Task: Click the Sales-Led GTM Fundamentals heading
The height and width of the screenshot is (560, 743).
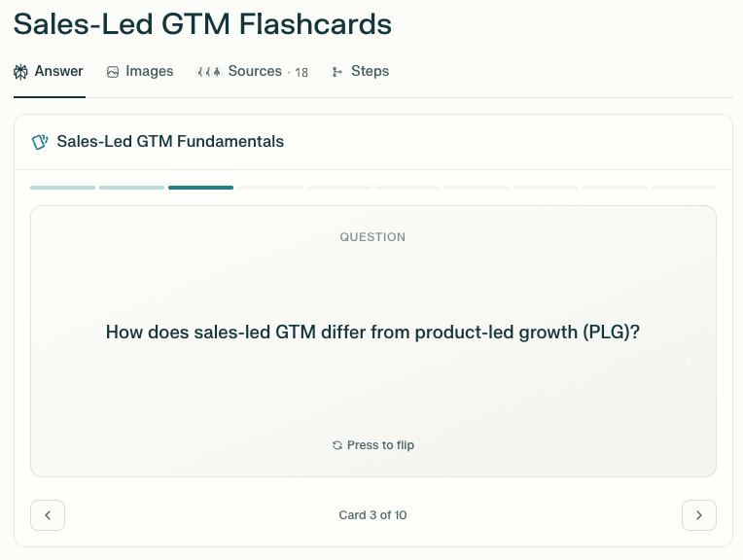Action: 170,142
